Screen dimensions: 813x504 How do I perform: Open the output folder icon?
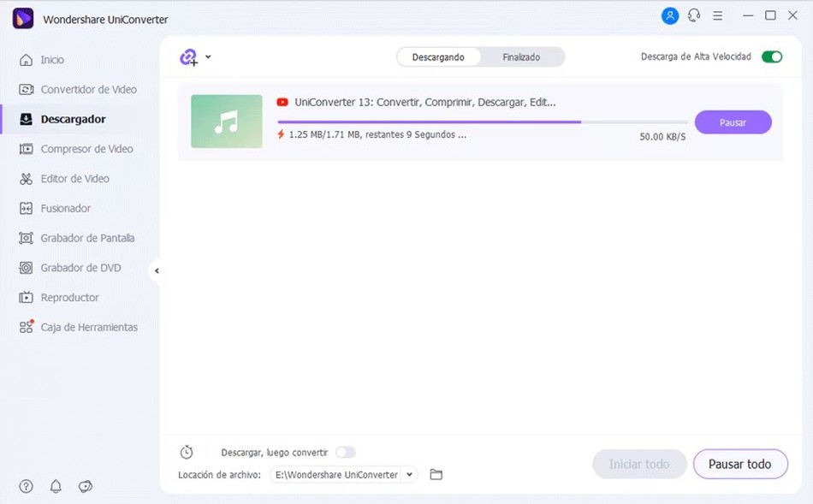pyautogui.click(x=436, y=474)
